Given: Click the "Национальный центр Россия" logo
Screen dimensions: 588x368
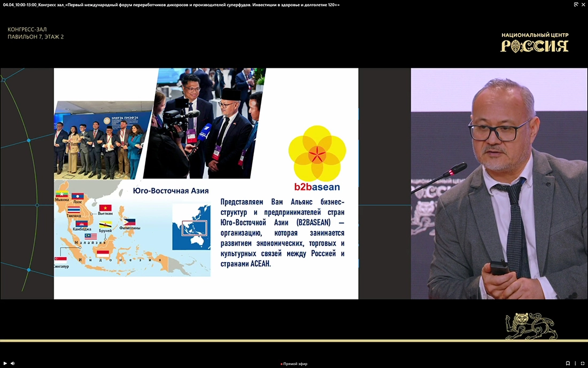Looking at the screenshot, I should point(535,43).
